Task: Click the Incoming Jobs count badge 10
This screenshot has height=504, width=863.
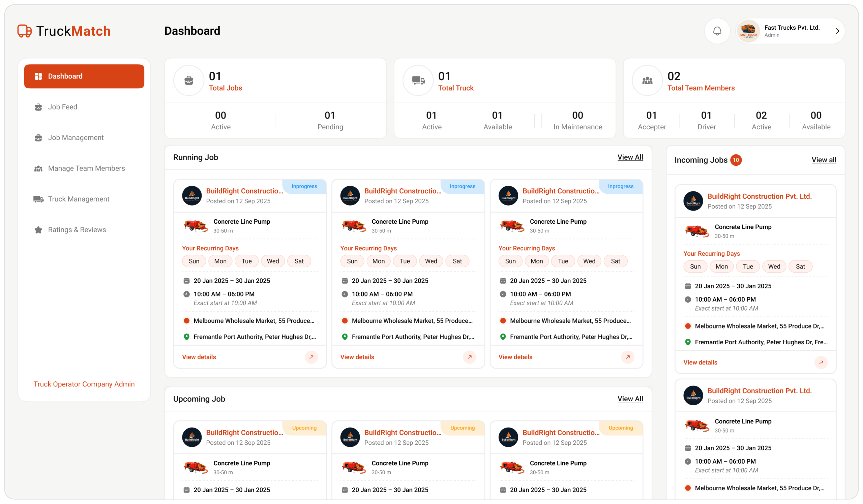Action: 736,160
